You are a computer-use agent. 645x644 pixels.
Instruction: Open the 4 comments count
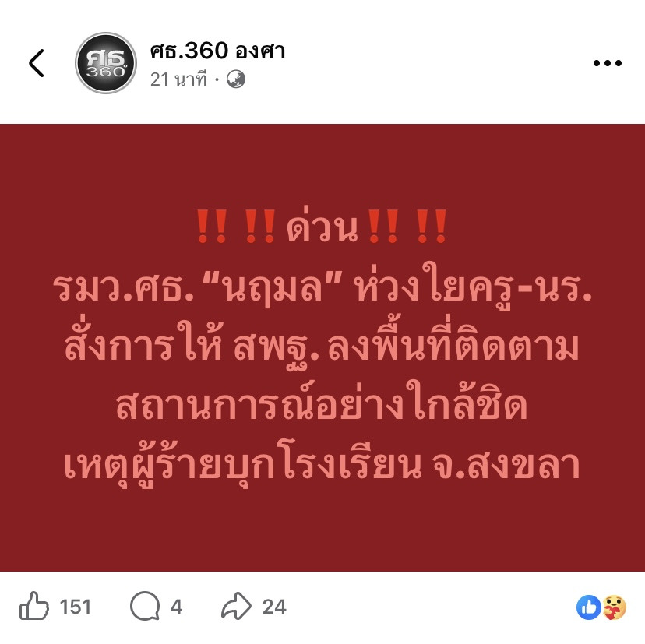[x=177, y=607]
